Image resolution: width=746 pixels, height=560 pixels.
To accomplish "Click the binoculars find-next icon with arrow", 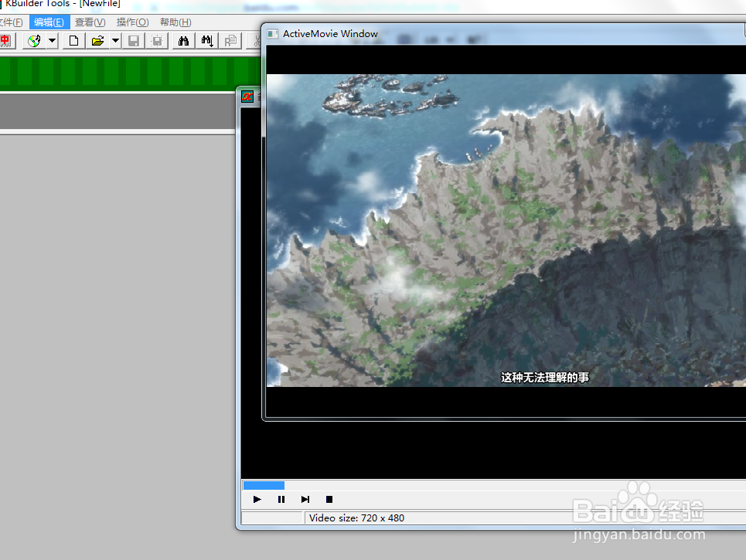I will (x=207, y=41).
